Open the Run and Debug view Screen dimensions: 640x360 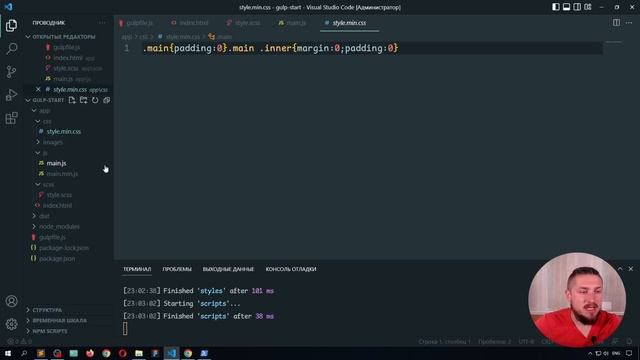tap(11, 95)
